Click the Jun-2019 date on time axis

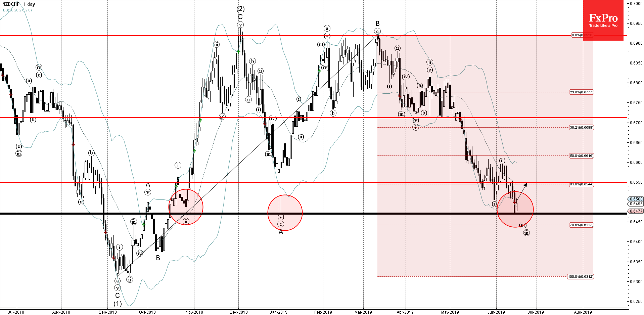(496, 312)
